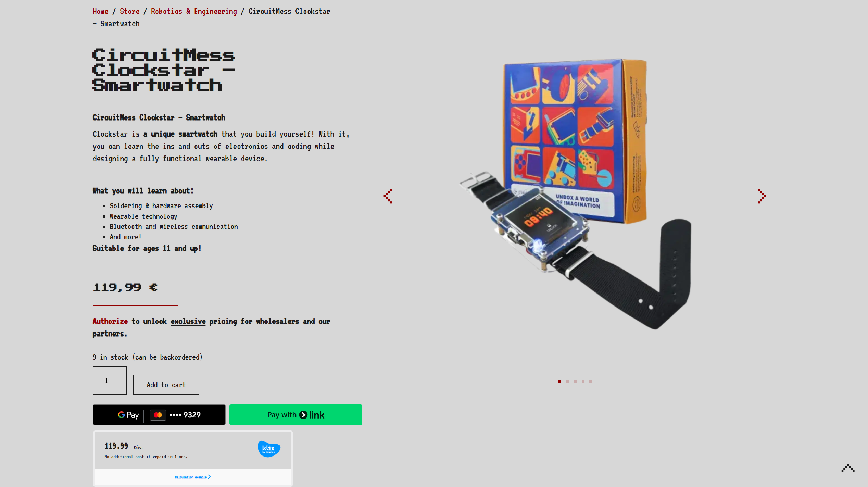868x487 pixels.
Task: Show previous product image with left arrow
Action: [x=388, y=196]
